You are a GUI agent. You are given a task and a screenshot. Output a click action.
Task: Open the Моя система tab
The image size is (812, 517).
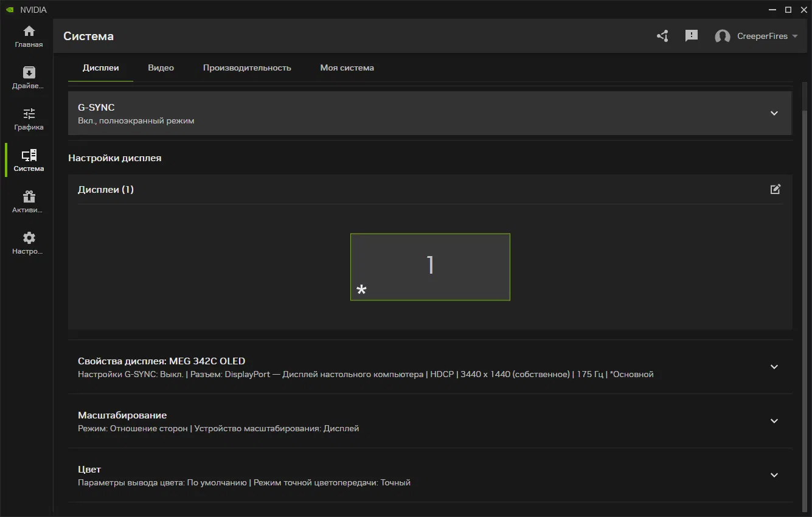[347, 68]
